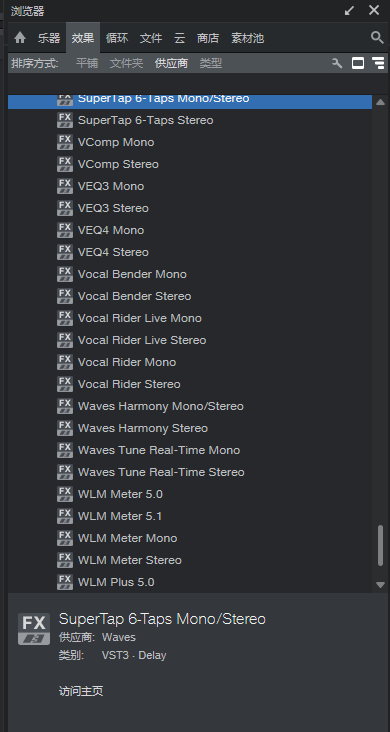Open the 循环 loops tab

pyautogui.click(x=117, y=38)
